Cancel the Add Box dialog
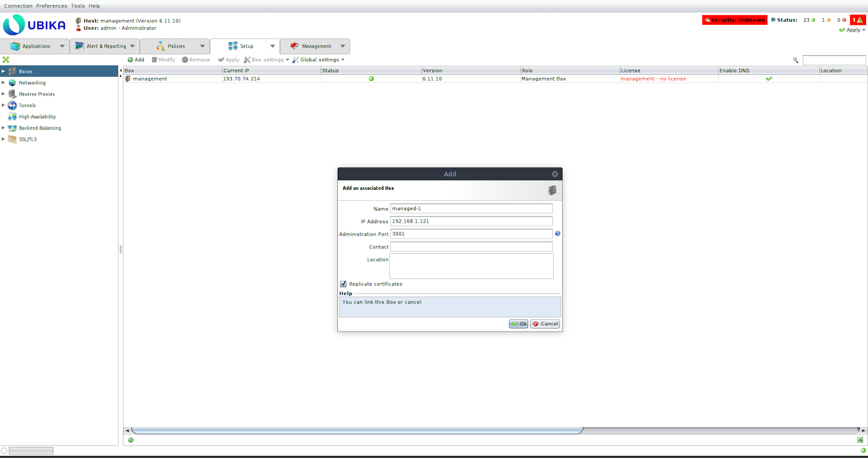 [x=545, y=324]
